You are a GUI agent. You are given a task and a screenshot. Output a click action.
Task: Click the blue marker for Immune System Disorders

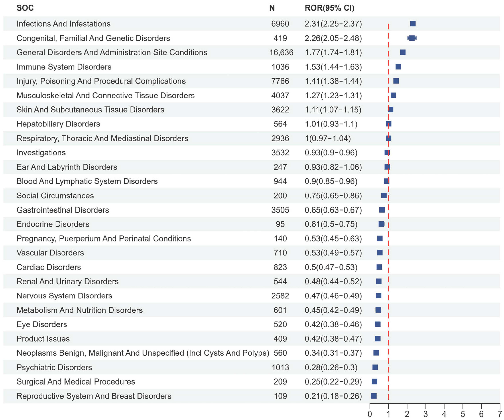click(398, 67)
